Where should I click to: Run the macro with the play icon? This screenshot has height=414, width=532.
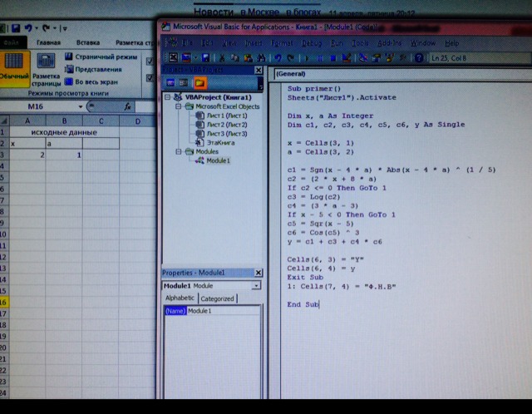[x=307, y=58]
